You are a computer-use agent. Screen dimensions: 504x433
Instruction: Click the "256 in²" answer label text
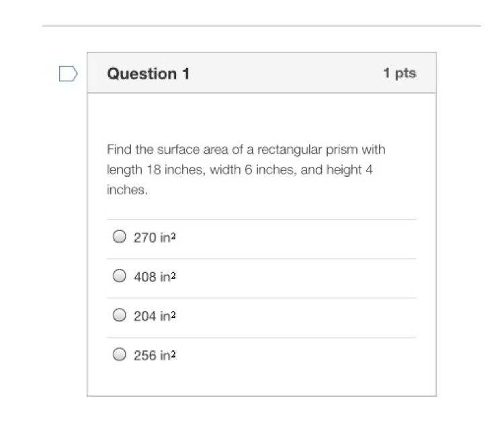coord(155,355)
